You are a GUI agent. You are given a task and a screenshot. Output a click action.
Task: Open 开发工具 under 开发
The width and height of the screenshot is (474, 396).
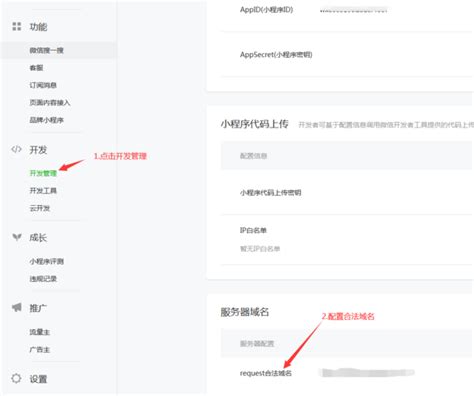pos(43,191)
